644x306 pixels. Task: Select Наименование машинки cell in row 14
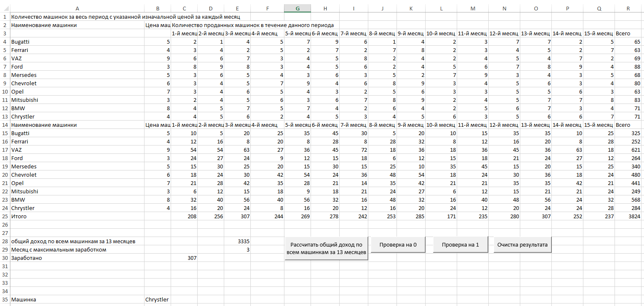pyautogui.click(x=77, y=125)
